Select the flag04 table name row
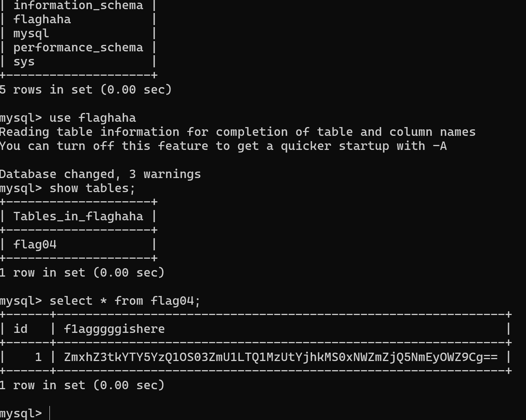The height and width of the screenshot is (420, 526). 35,245
